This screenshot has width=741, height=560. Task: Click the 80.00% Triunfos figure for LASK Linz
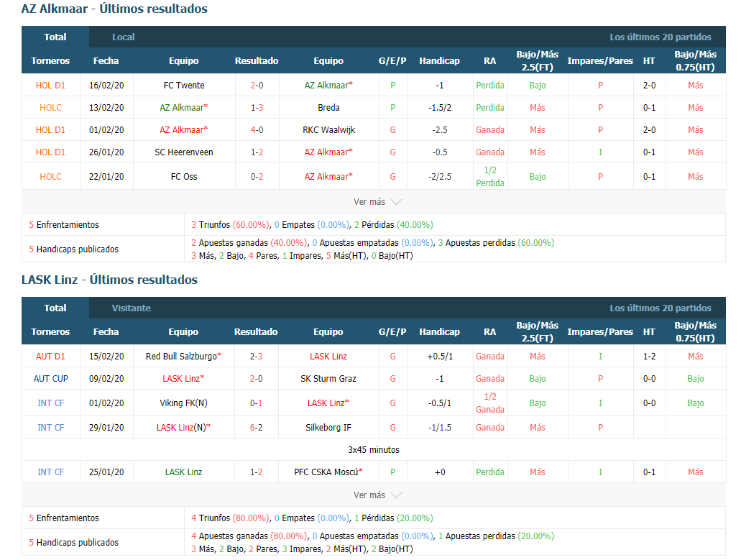pos(251,518)
